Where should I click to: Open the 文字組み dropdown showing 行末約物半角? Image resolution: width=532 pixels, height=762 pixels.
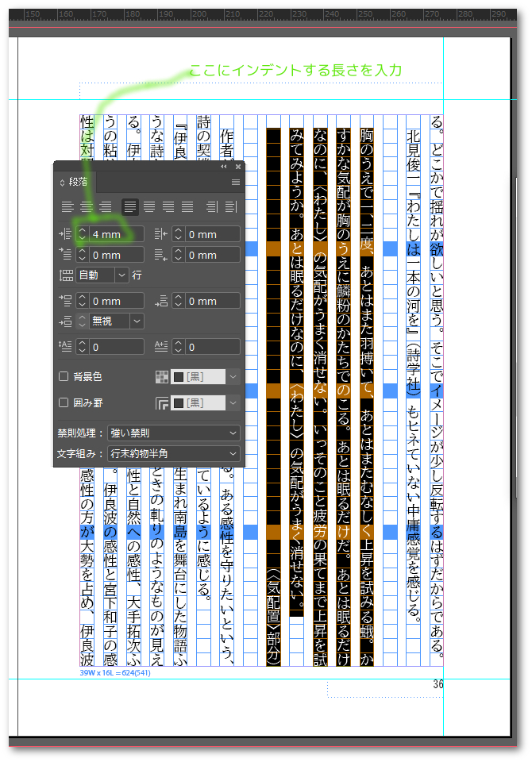(173, 454)
